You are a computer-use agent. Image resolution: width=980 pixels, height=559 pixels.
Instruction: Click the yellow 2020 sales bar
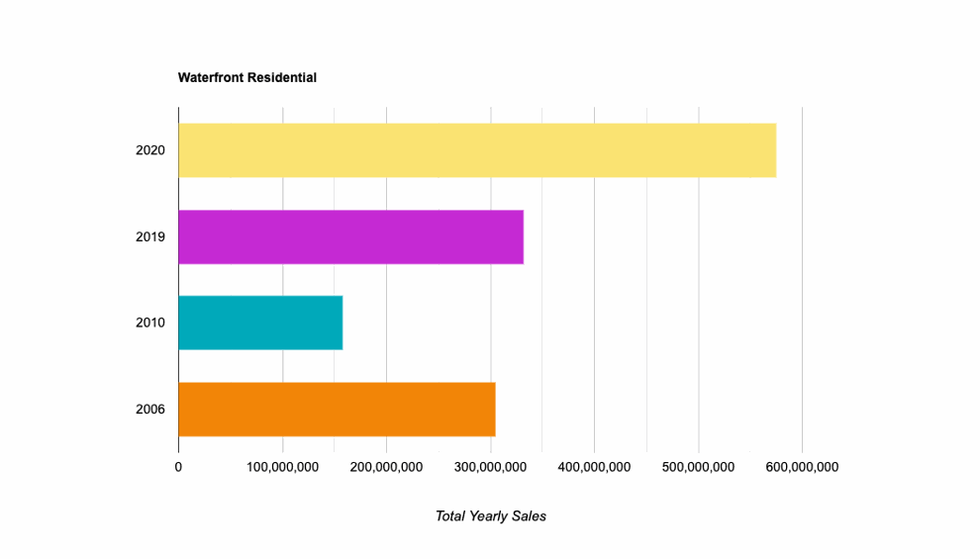tap(477, 150)
